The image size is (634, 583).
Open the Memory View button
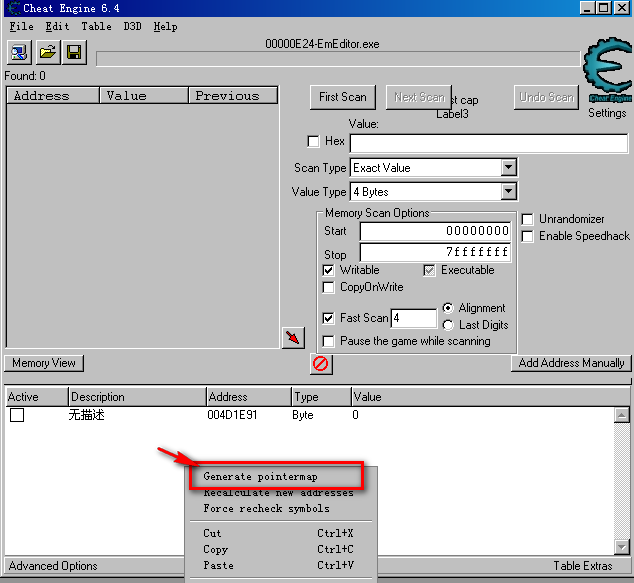[44, 363]
